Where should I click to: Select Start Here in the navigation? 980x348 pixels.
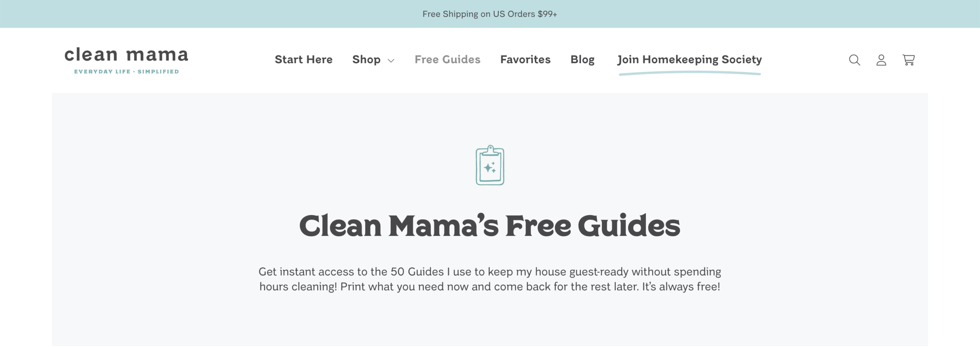304,60
